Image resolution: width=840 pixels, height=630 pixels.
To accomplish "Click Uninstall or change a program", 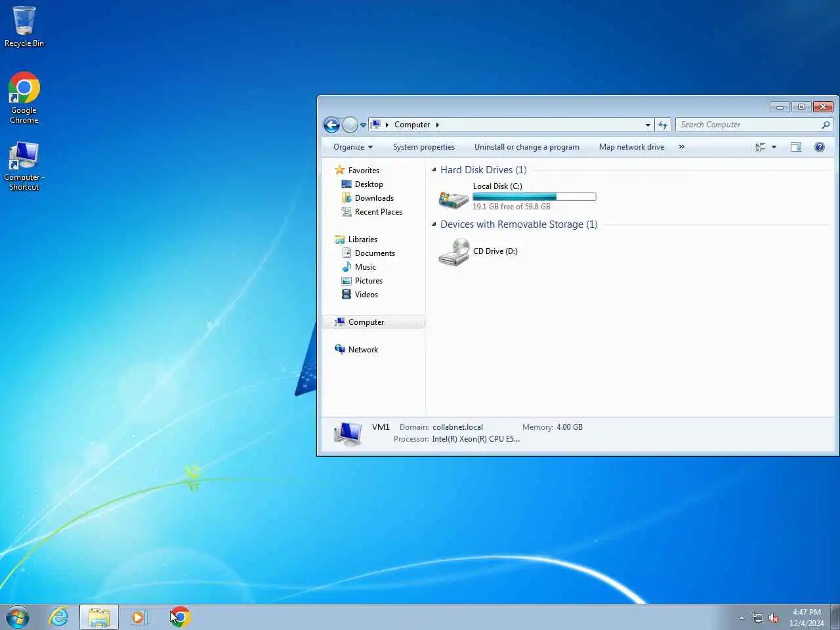I will tap(527, 147).
